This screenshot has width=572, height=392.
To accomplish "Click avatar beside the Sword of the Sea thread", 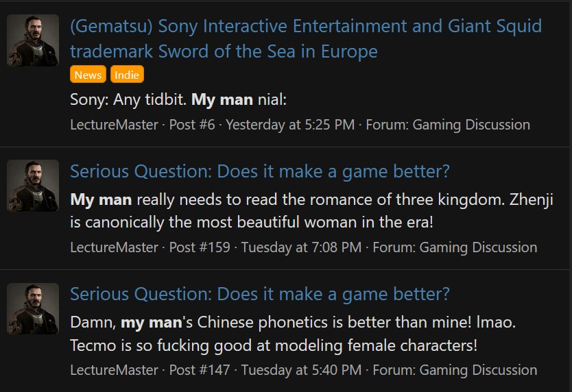I will tap(33, 40).
